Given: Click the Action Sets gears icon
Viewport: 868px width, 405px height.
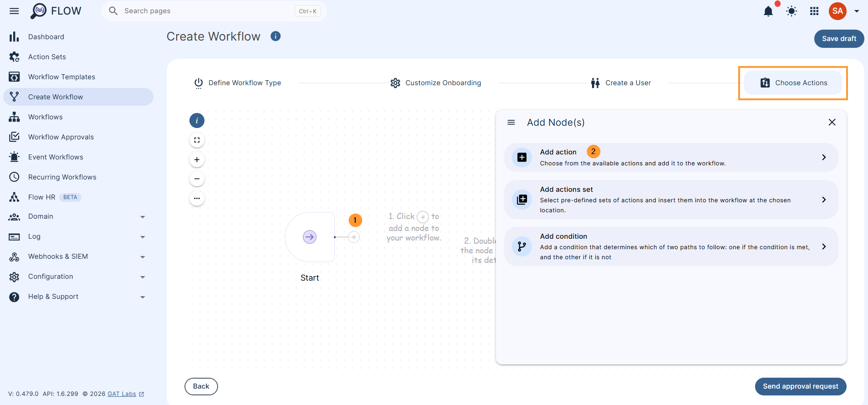Looking at the screenshot, I should (14, 57).
